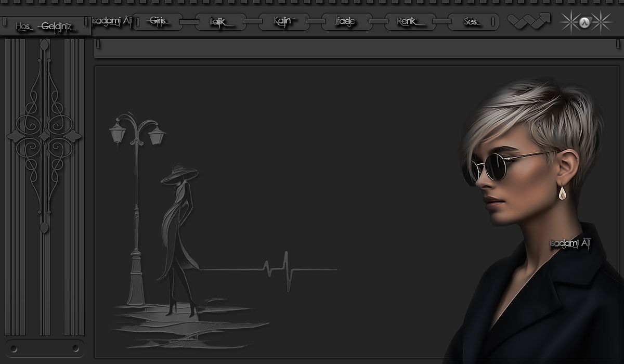Click the zigzag arrow icon

528,21
